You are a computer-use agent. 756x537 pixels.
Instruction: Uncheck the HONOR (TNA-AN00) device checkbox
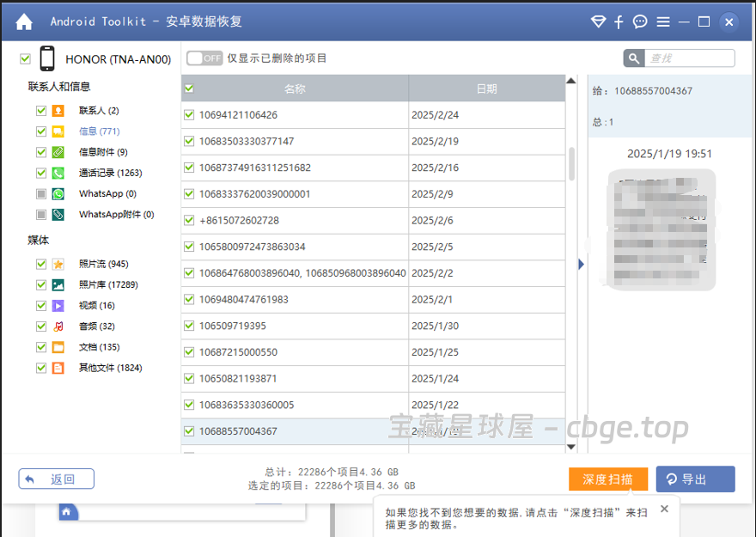tap(25, 58)
